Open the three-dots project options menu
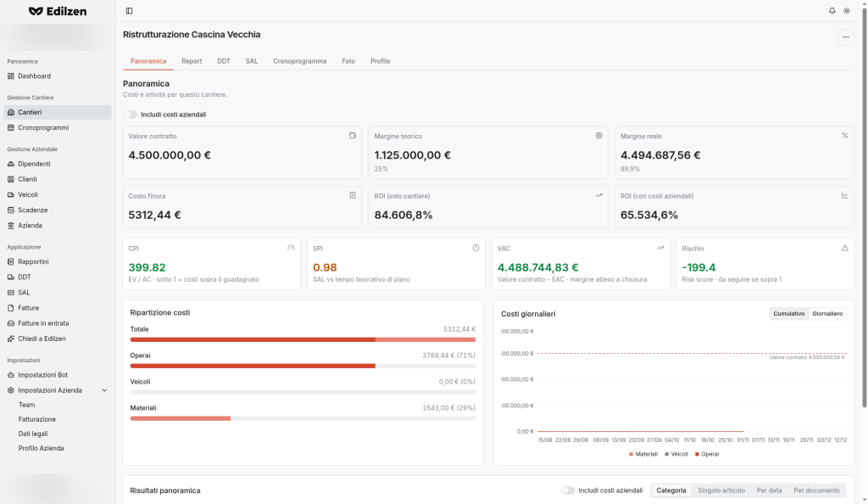This screenshot has height=504, width=868. pyautogui.click(x=845, y=37)
